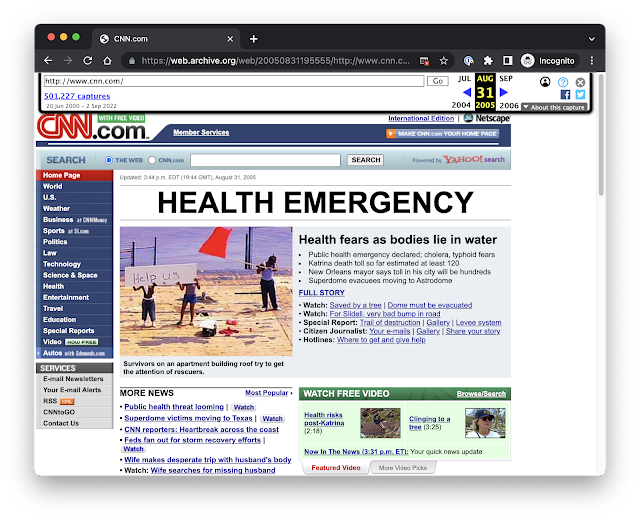Viewport: 640px width, 521px height.
Task: Click the Help Us rooftop photo
Action: tap(206, 292)
